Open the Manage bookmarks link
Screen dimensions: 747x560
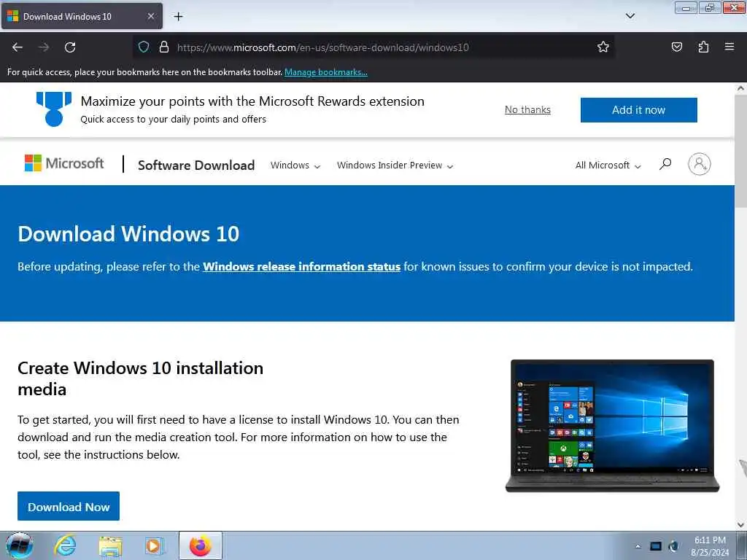click(x=326, y=72)
